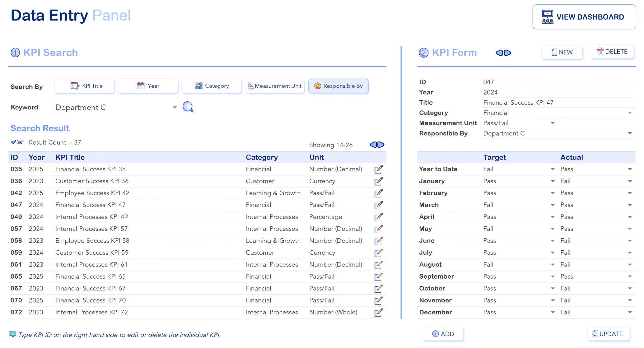
Task: Go to next search results page arrow
Action: (381, 145)
